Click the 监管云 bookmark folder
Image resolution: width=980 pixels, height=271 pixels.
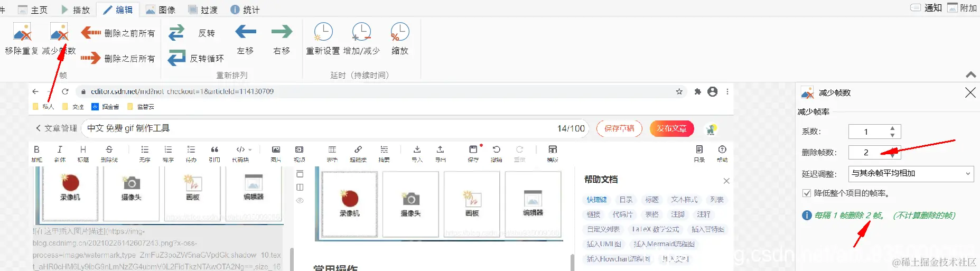(141, 107)
